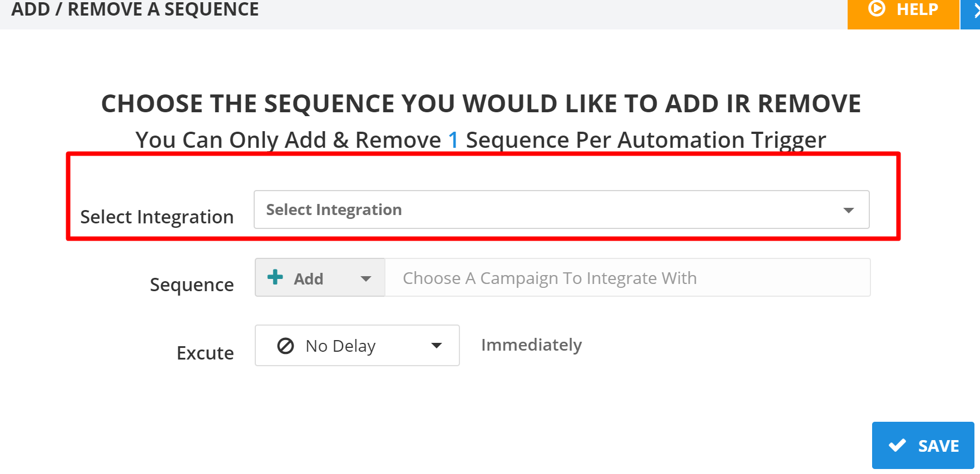Click the Select Integration field label
Viewport: 980px width, 474px height.
click(x=157, y=217)
